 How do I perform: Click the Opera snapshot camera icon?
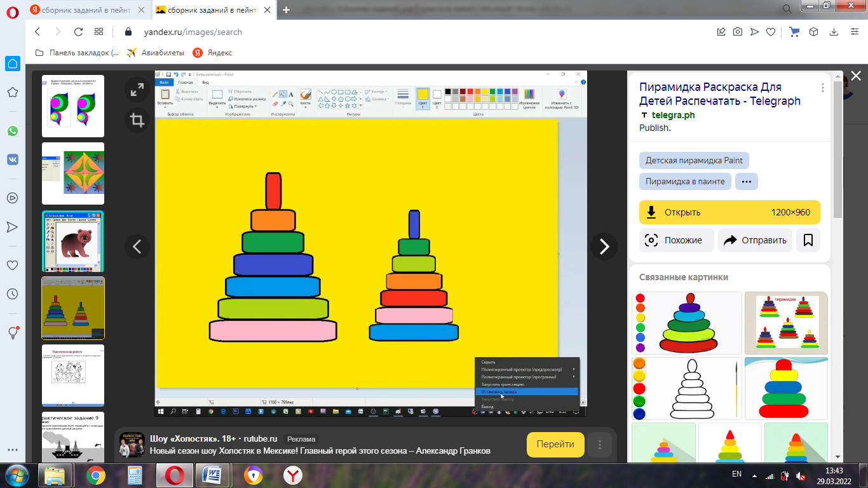pos(738,32)
